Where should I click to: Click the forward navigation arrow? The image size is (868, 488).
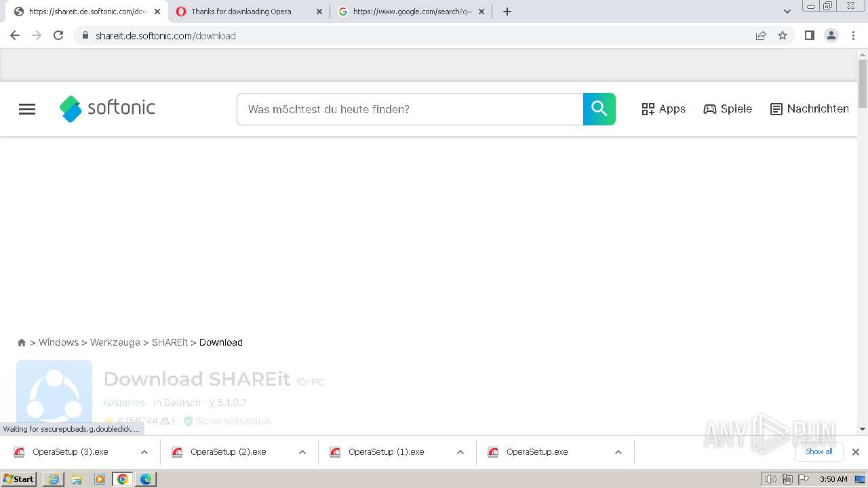pyautogui.click(x=37, y=35)
